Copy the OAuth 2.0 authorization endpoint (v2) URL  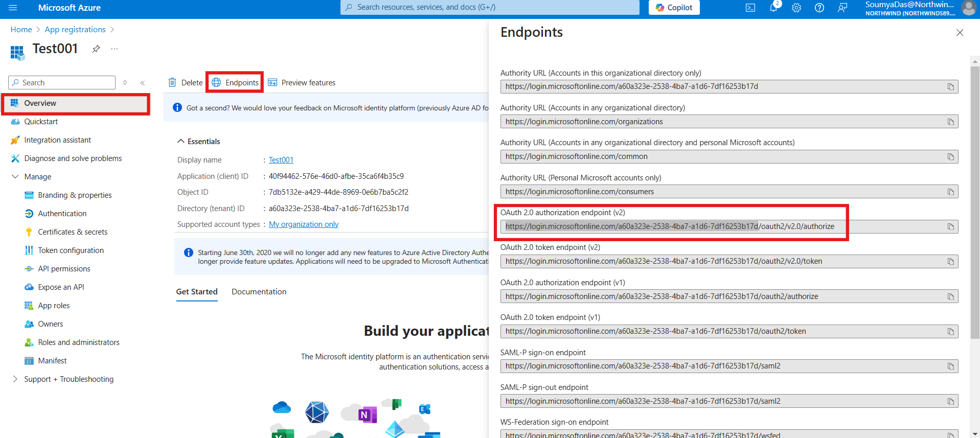[950, 227]
